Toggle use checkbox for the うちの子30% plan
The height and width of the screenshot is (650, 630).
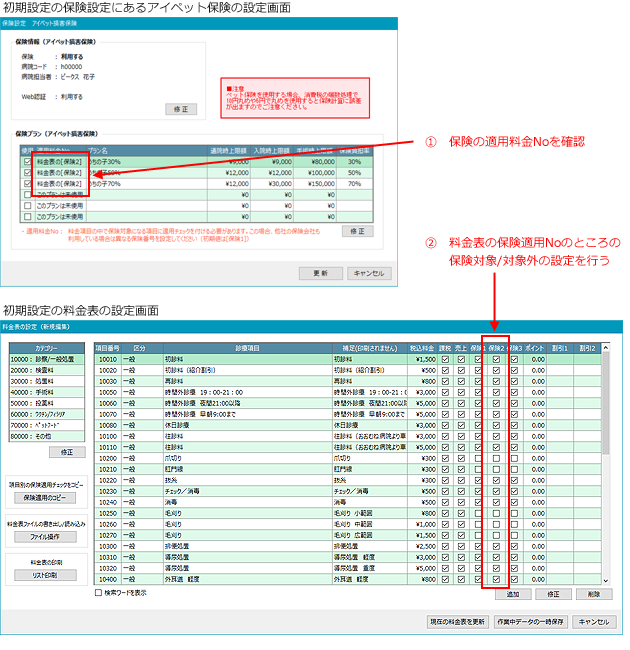(25, 160)
